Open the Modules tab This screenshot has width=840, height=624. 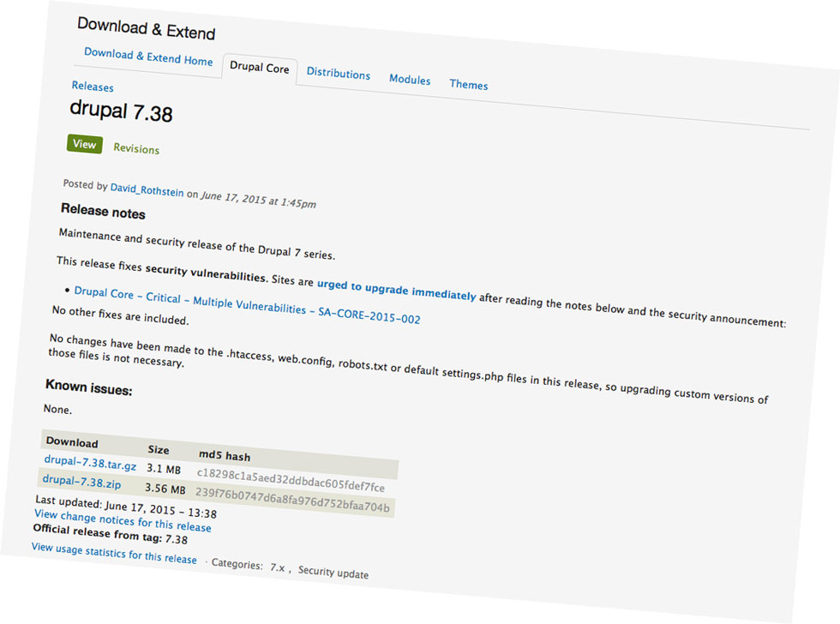pos(410,79)
